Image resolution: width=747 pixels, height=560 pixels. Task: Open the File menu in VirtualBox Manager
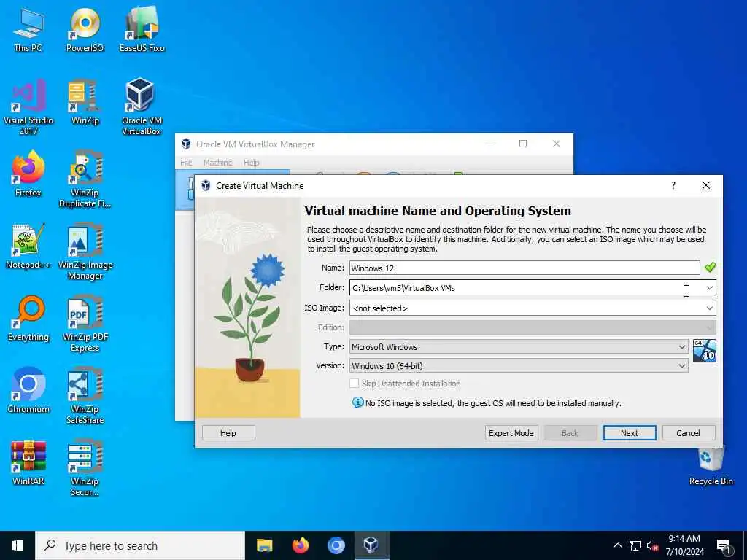[x=186, y=163]
